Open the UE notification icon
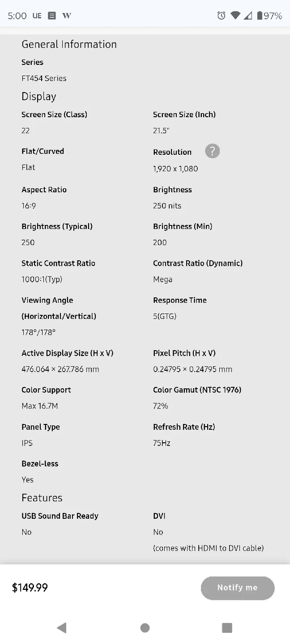290x644 pixels. coord(37,15)
